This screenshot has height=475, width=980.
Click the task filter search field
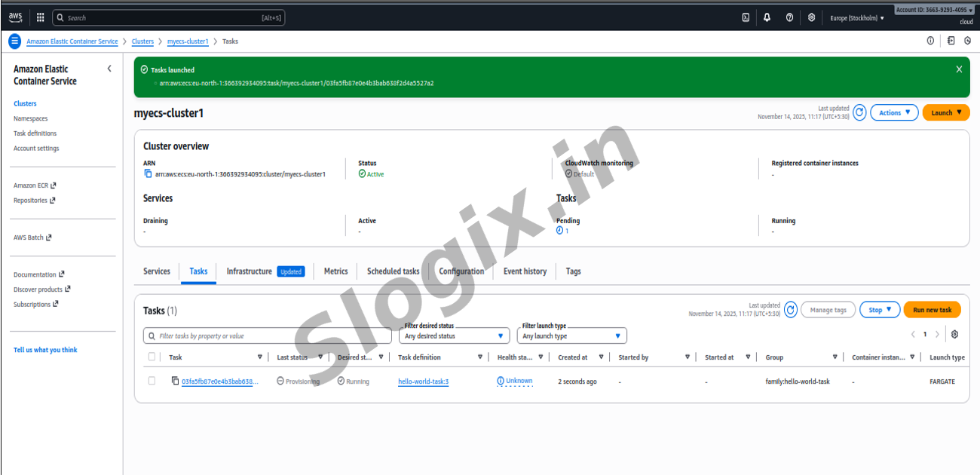click(x=268, y=336)
